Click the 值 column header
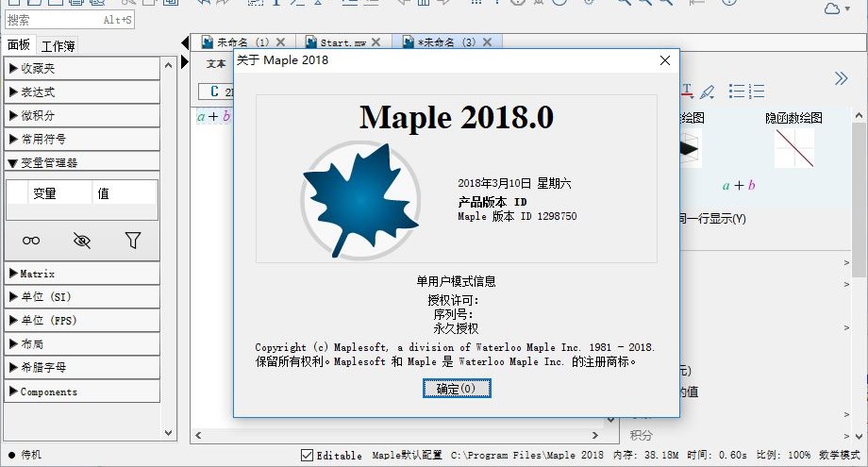868x467 pixels. coord(125,193)
